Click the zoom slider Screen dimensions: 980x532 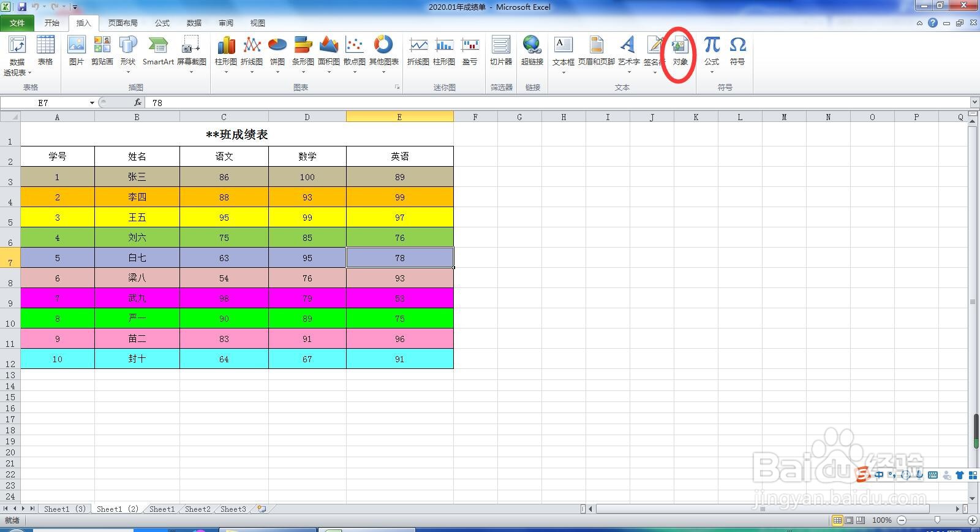point(937,520)
